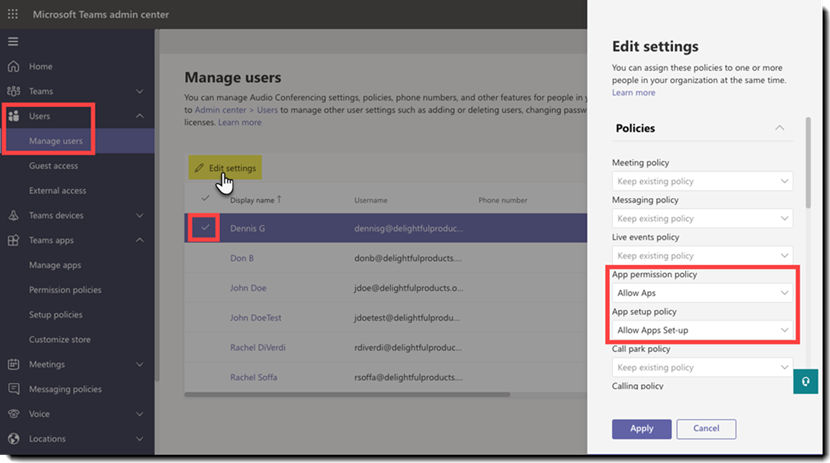Click the Messaging policies chat icon
Image resolution: width=830 pixels, height=463 pixels.
point(14,389)
